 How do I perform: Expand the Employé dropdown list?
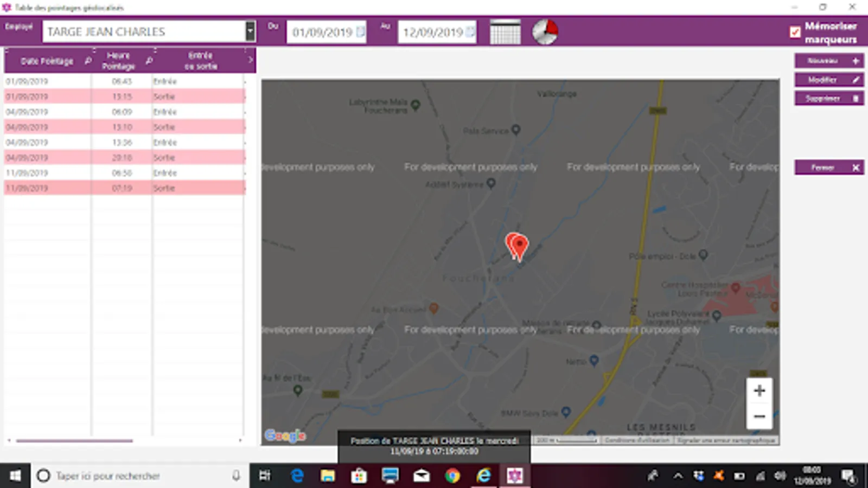(x=250, y=31)
